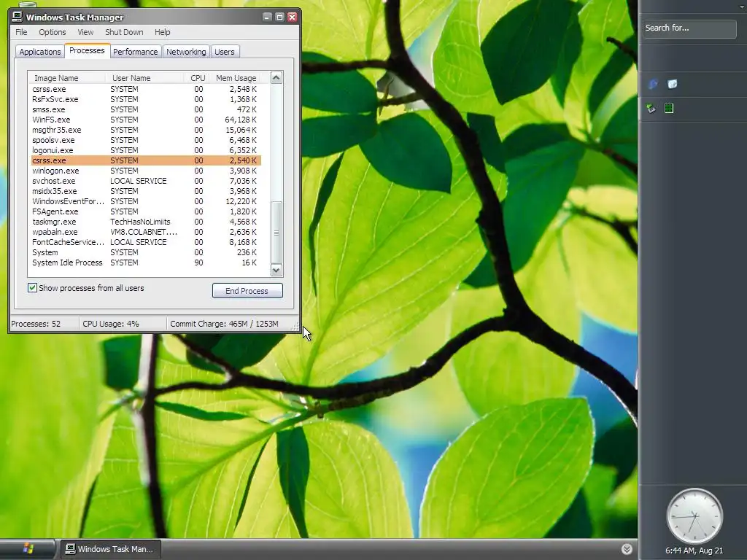Sort by the CPU column header
The image size is (747, 560).
tap(196, 77)
